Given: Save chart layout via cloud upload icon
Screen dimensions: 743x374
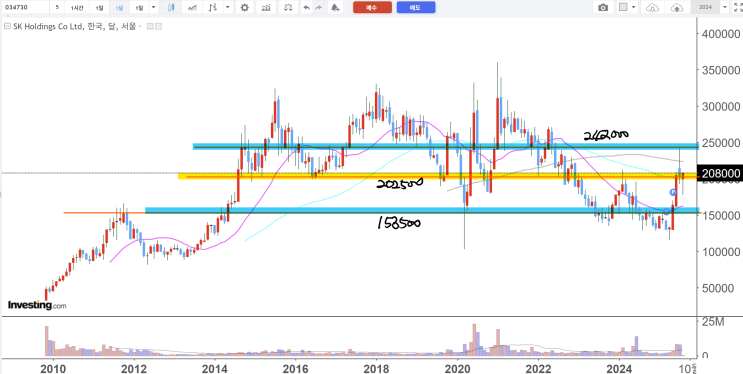Looking at the screenshot, I should coord(678,7).
